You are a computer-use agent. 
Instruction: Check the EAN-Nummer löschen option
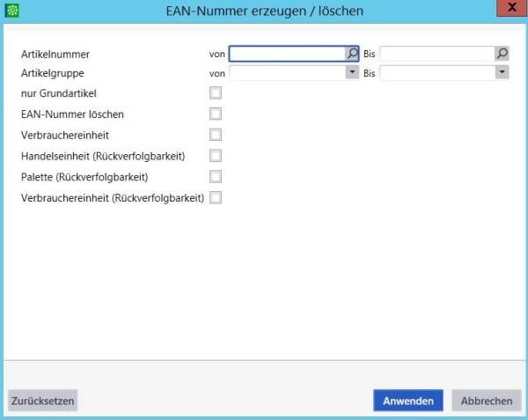tap(216, 114)
